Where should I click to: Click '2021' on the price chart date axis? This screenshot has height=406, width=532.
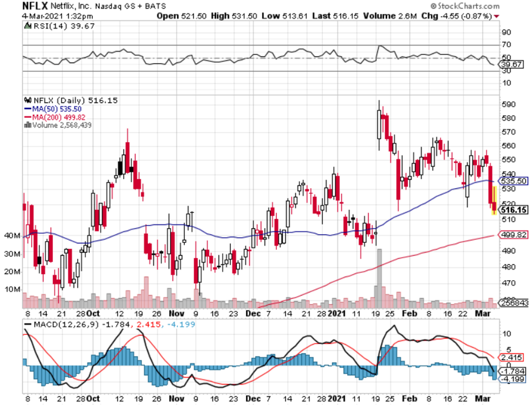336,313
